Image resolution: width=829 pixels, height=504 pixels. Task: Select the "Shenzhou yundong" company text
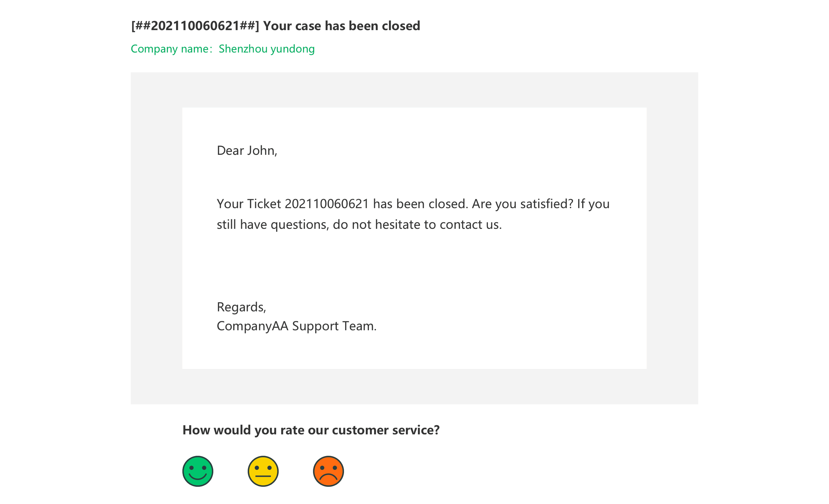click(x=266, y=49)
